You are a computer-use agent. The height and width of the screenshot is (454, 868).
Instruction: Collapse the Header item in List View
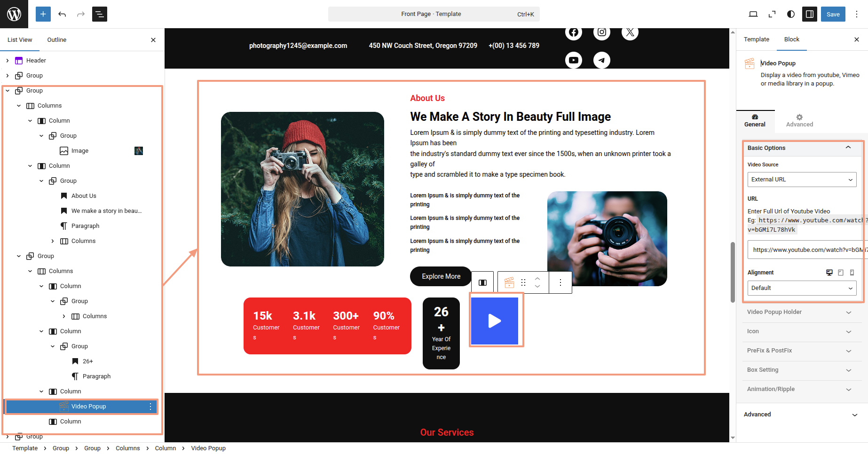pyautogui.click(x=8, y=61)
